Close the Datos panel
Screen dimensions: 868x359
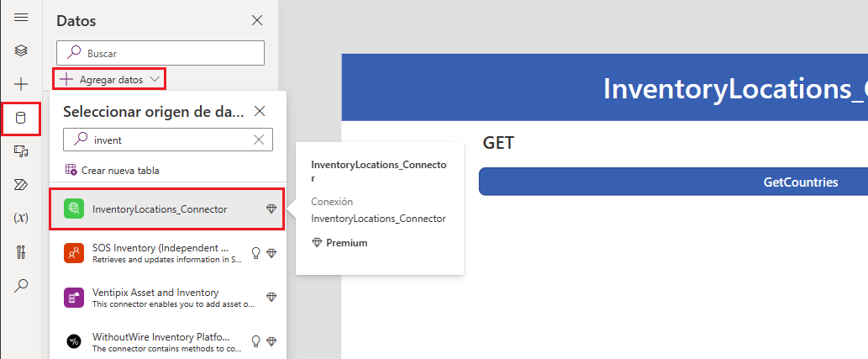click(257, 20)
